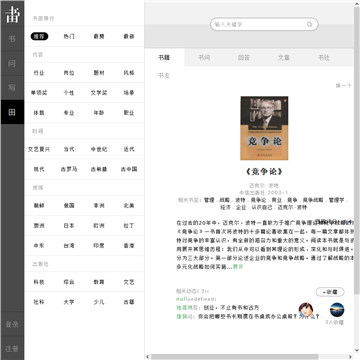Choose the 个性 content category
Viewport: 360px width, 360px height.
69,93
